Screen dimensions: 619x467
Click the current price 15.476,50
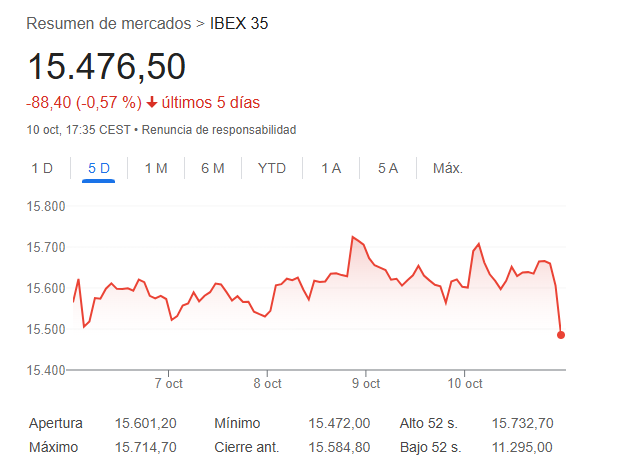coord(106,66)
